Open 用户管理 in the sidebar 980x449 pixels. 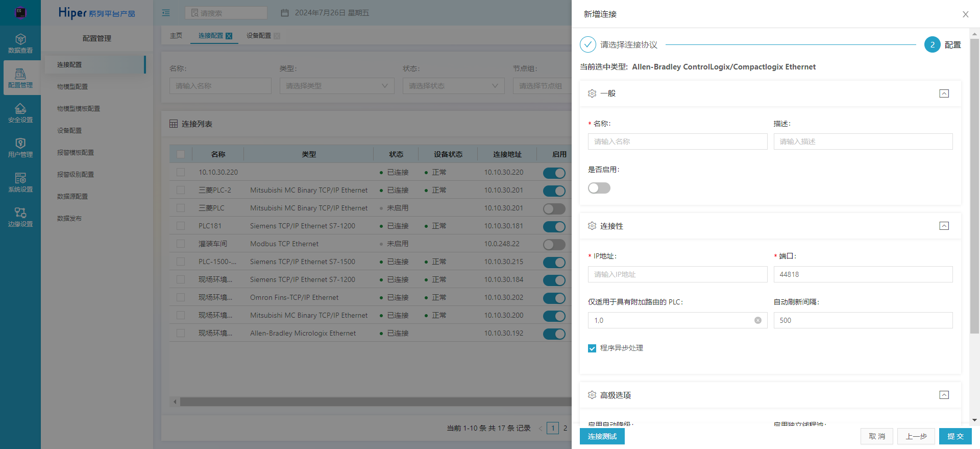point(20,148)
